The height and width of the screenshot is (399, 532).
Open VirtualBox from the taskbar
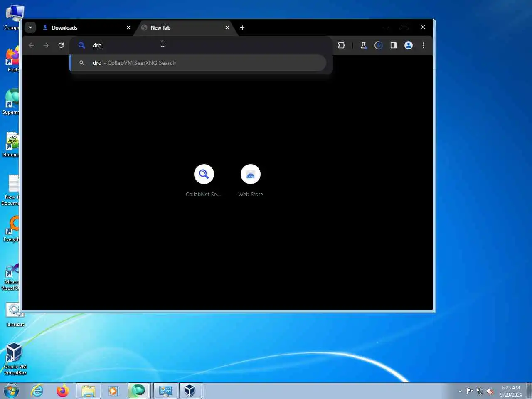[x=190, y=391]
